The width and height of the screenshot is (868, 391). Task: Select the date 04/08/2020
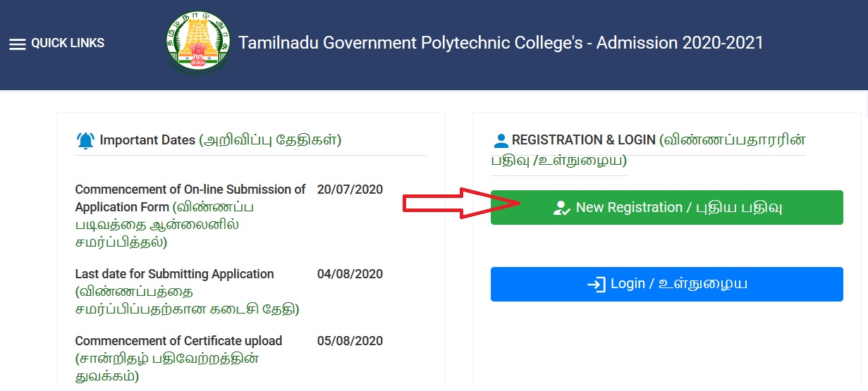(x=350, y=274)
